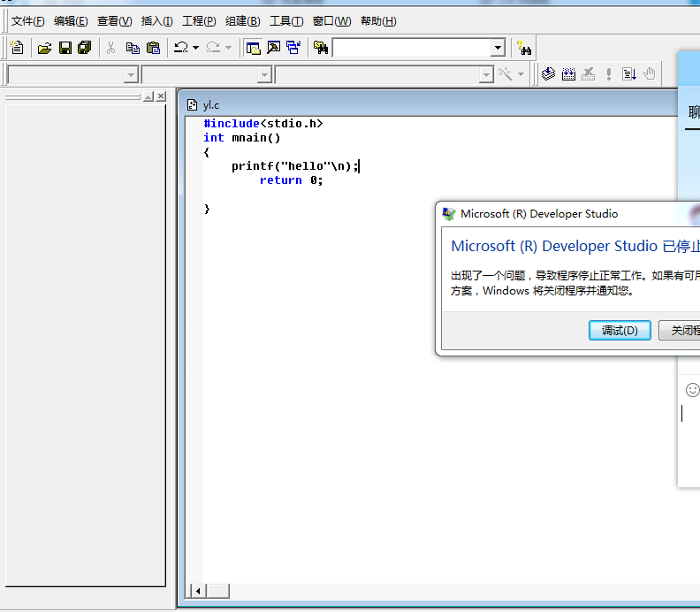700x612 pixels.
Task: Click the Find text input field in toolbar
Action: pyautogui.click(x=411, y=48)
